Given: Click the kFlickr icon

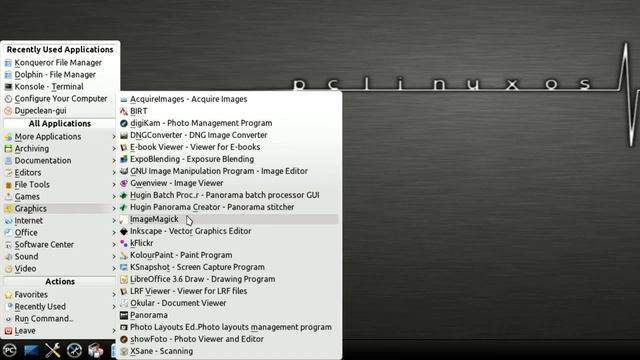Looking at the screenshot, I should point(124,243).
